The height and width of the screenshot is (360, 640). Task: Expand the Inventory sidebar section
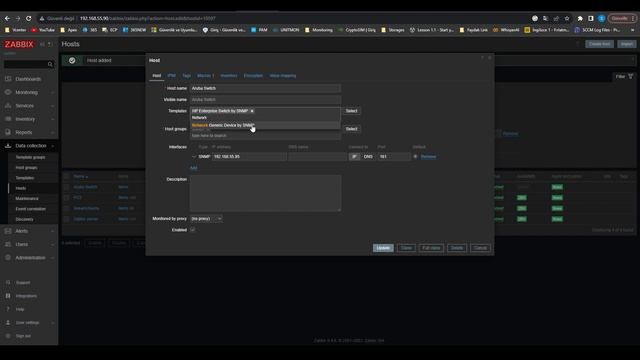53,119
